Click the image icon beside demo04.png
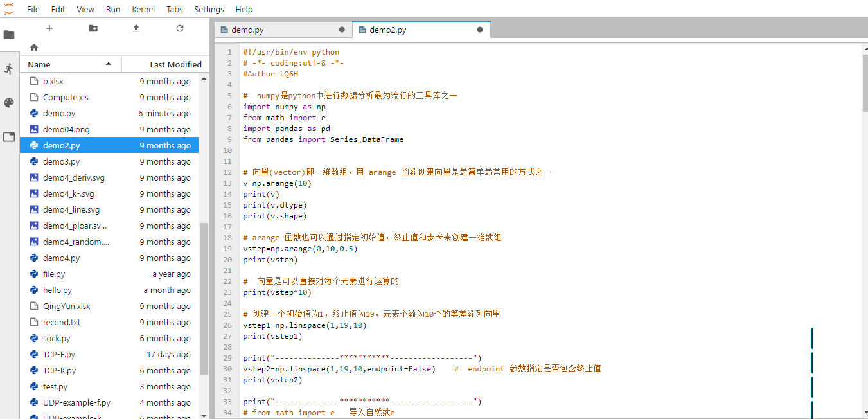Screen dimensions: 868x419 pyautogui.click(x=34, y=129)
